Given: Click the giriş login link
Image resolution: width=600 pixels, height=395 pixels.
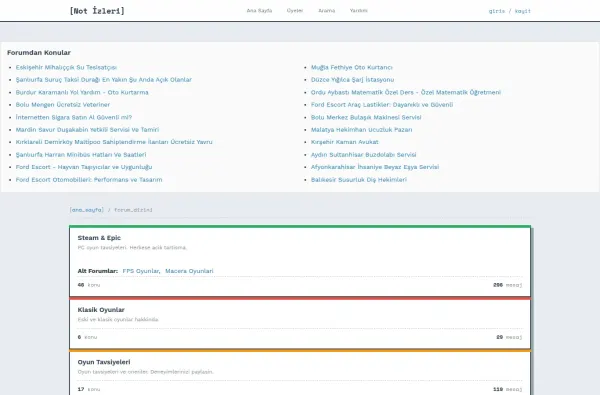Looking at the screenshot, I should pyautogui.click(x=497, y=11).
